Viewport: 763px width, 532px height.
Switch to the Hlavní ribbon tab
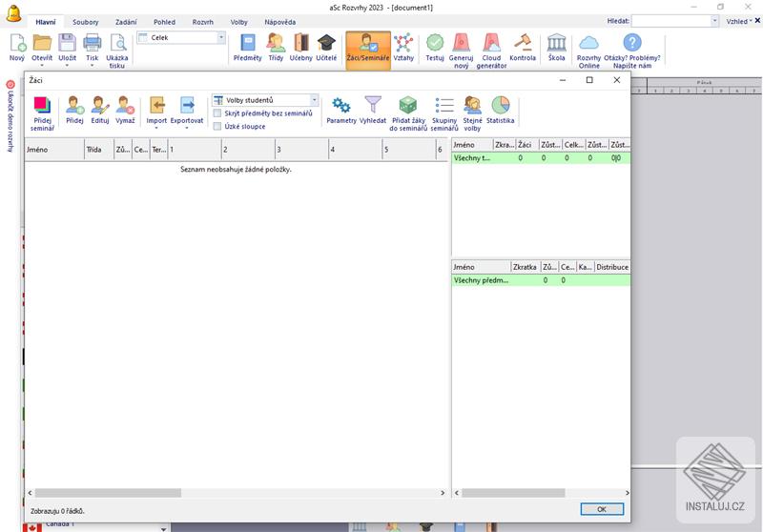[x=46, y=22]
